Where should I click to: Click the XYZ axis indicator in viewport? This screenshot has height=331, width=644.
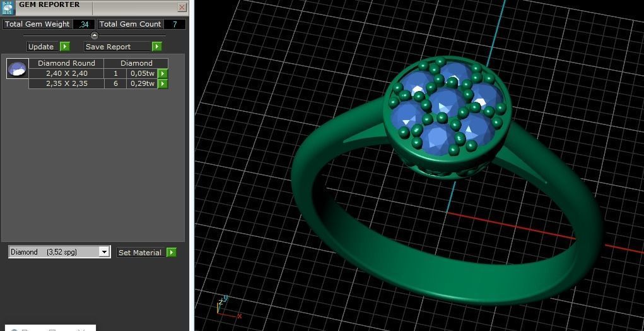[x=228, y=307]
